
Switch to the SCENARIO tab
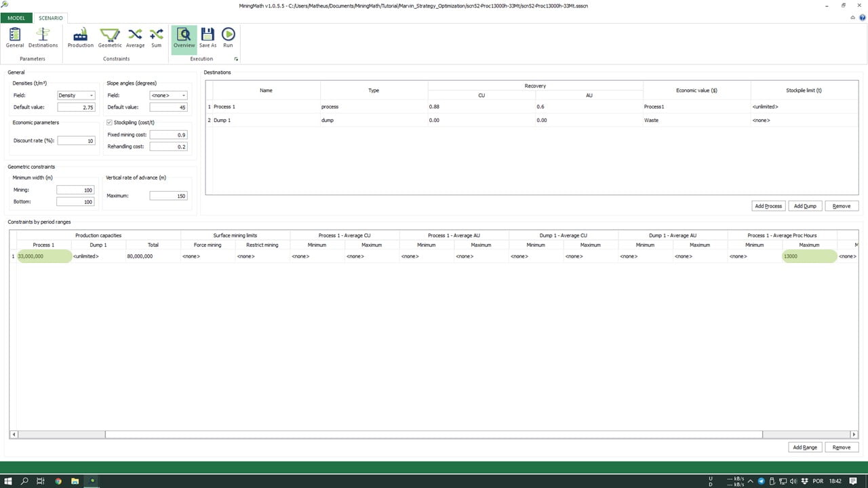click(x=51, y=18)
